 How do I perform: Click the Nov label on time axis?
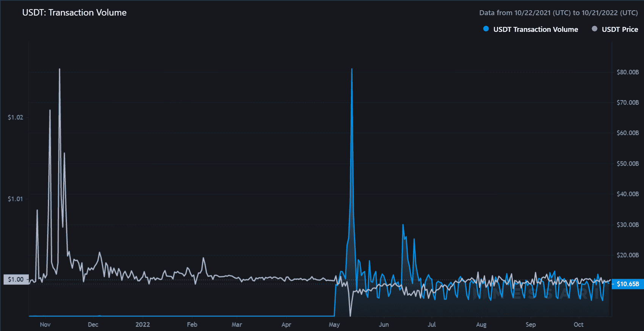click(x=45, y=325)
